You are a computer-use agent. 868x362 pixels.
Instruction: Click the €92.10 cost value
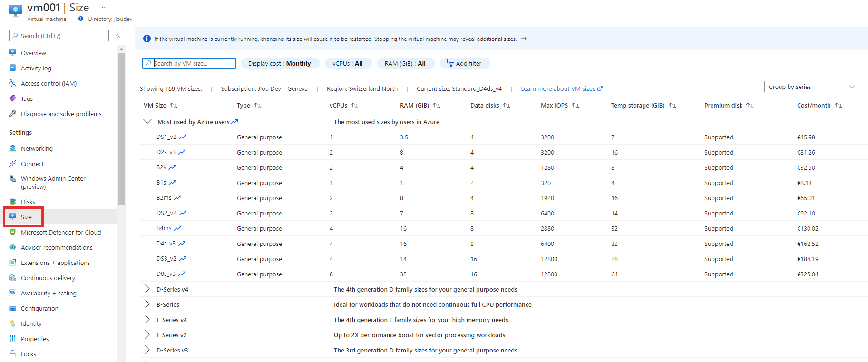[806, 214]
